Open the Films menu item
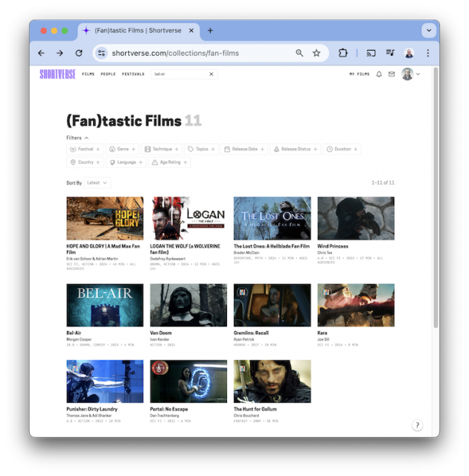This screenshot has width=469, height=476. (88, 74)
